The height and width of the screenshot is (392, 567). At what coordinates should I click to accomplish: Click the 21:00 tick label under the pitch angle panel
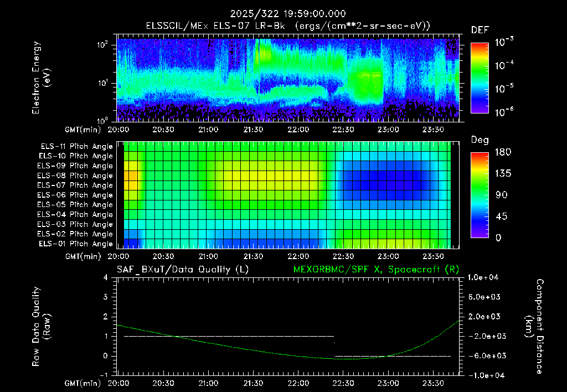tap(208, 256)
